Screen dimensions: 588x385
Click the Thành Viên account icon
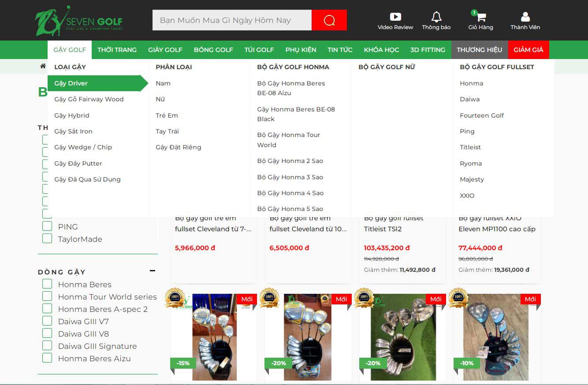click(525, 16)
